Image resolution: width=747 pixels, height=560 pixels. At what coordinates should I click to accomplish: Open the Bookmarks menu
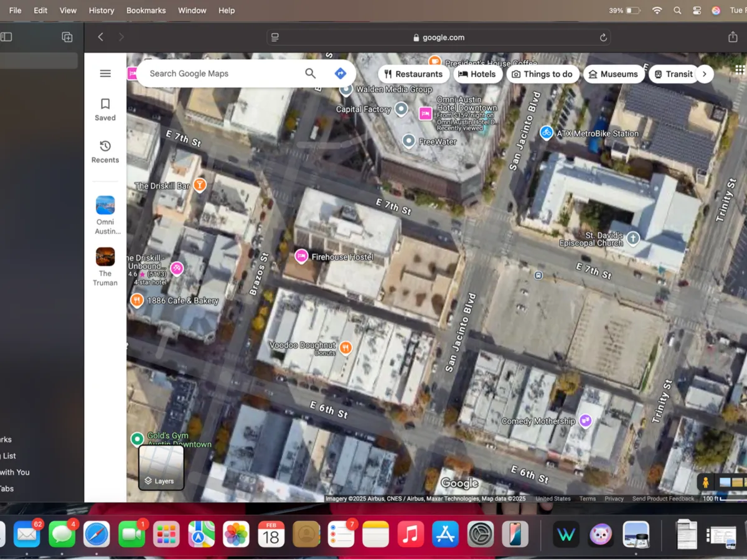pos(146,11)
